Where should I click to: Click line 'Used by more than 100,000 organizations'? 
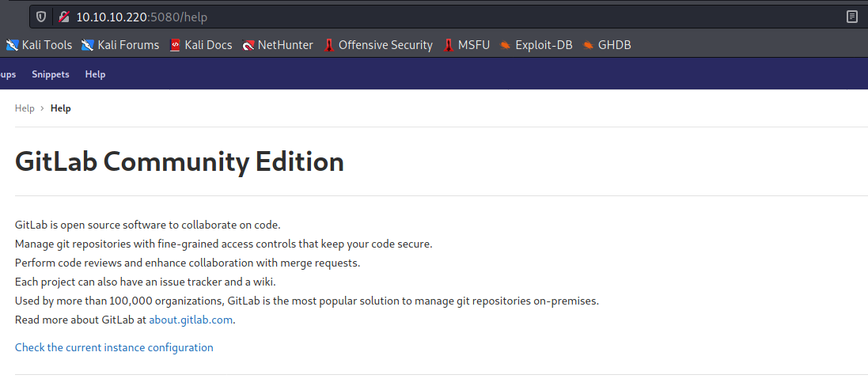point(307,301)
